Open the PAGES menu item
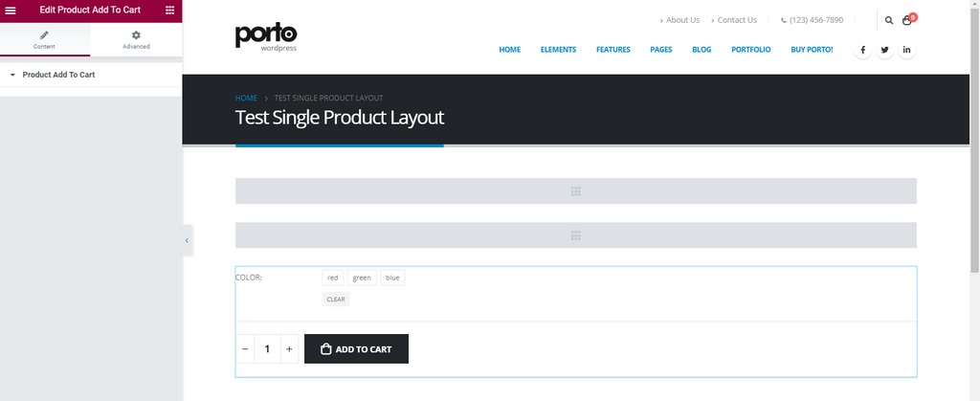Viewport: 980px width, 401px height. point(661,50)
